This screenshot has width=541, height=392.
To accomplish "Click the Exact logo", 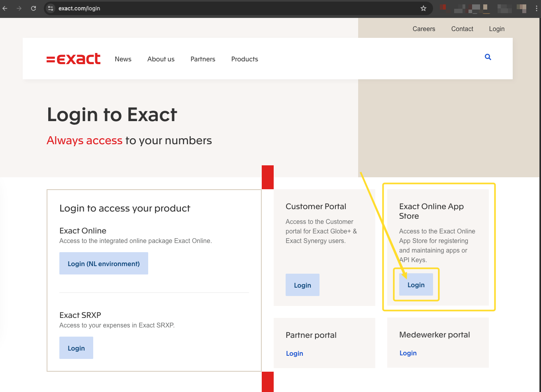I will 74,59.
